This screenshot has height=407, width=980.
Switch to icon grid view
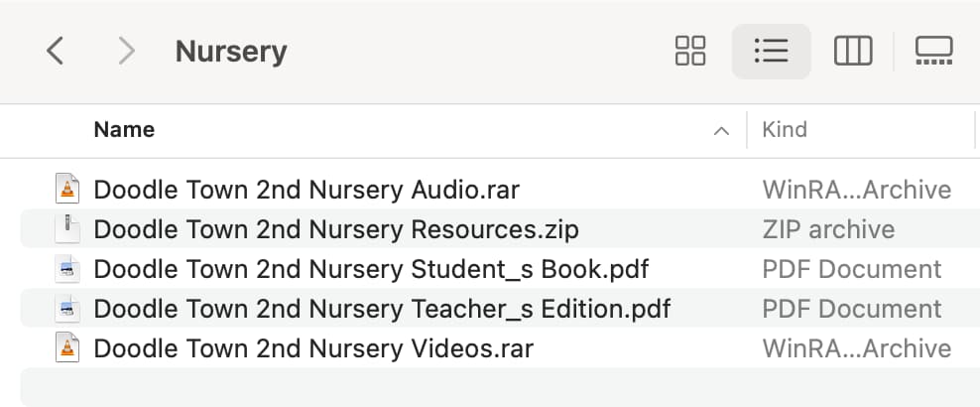pos(690,51)
